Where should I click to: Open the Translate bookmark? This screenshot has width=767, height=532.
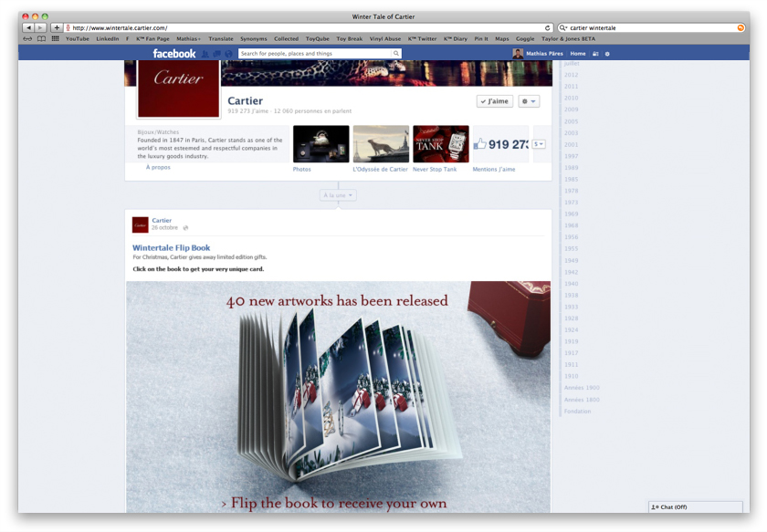(221, 38)
